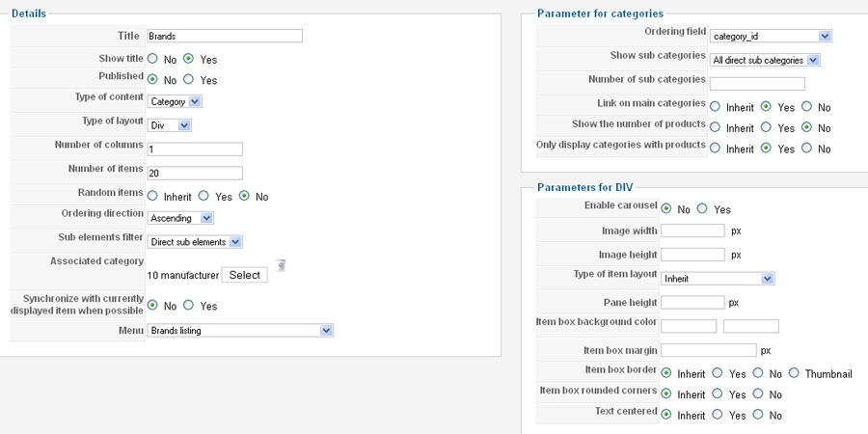This screenshot has width=868, height=434.
Task: Select No for Link on main categories
Action: (x=806, y=106)
